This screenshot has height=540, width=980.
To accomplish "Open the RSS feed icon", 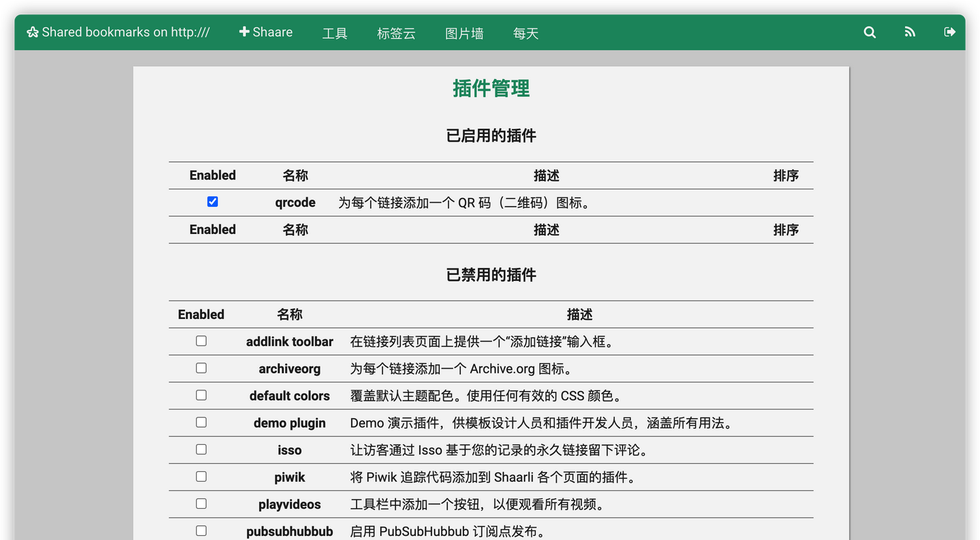I will (909, 32).
